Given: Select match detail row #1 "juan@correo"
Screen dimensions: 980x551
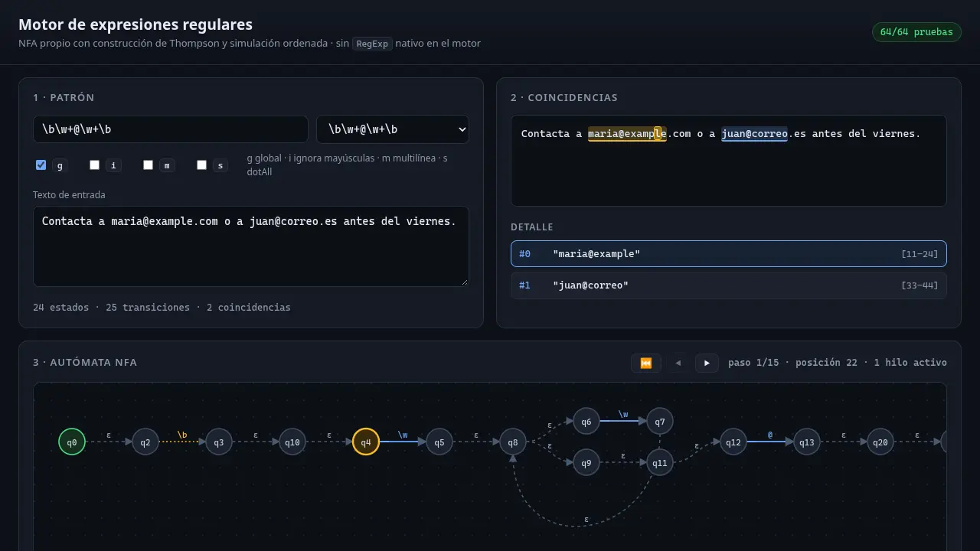Looking at the screenshot, I should 729,285.
